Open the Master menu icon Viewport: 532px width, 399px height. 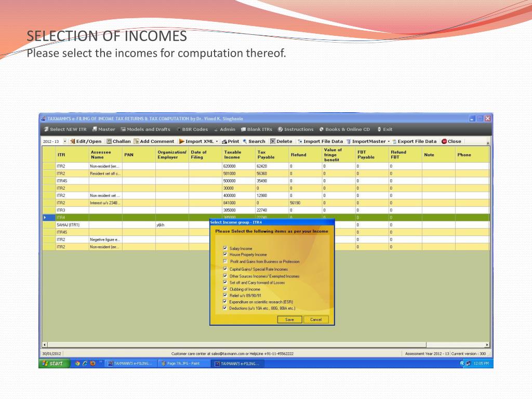point(95,129)
